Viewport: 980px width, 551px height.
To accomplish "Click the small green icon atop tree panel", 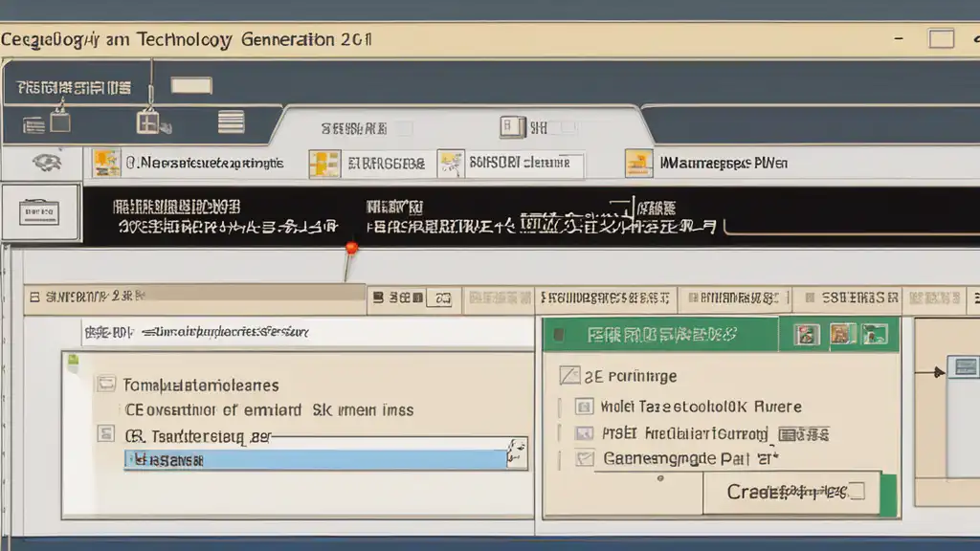I will (74, 360).
